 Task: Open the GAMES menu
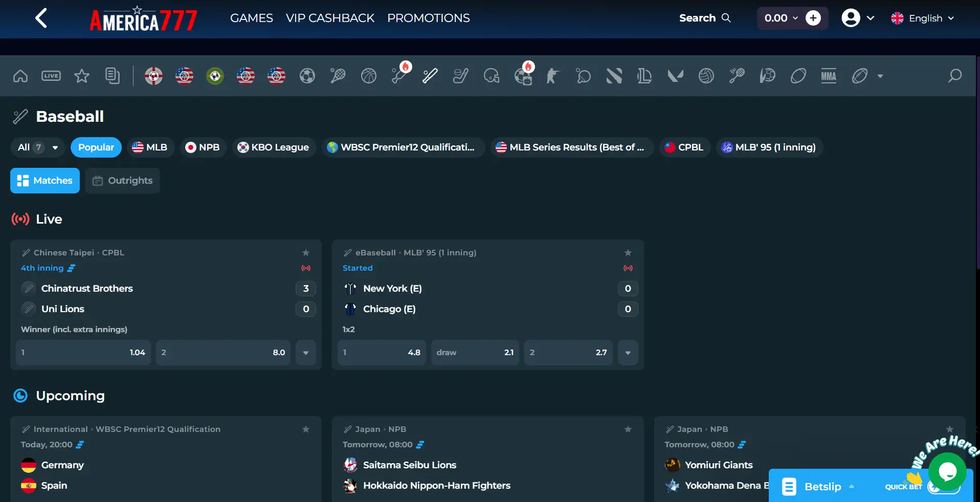[x=252, y=18]
